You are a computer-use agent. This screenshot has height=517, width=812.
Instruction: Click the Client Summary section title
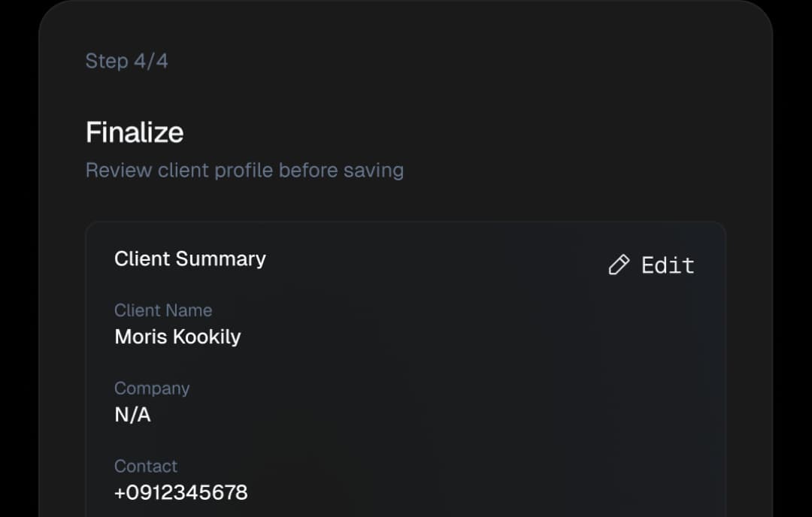[189, 258]
